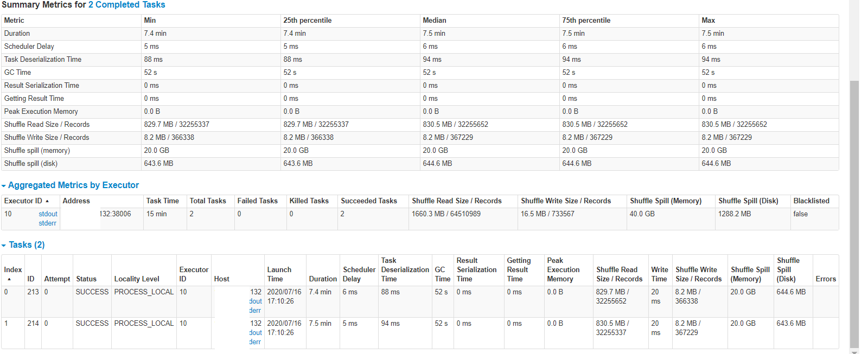Select task ID 214 cell
The image size is (868, 354).
tap(33, 324)
